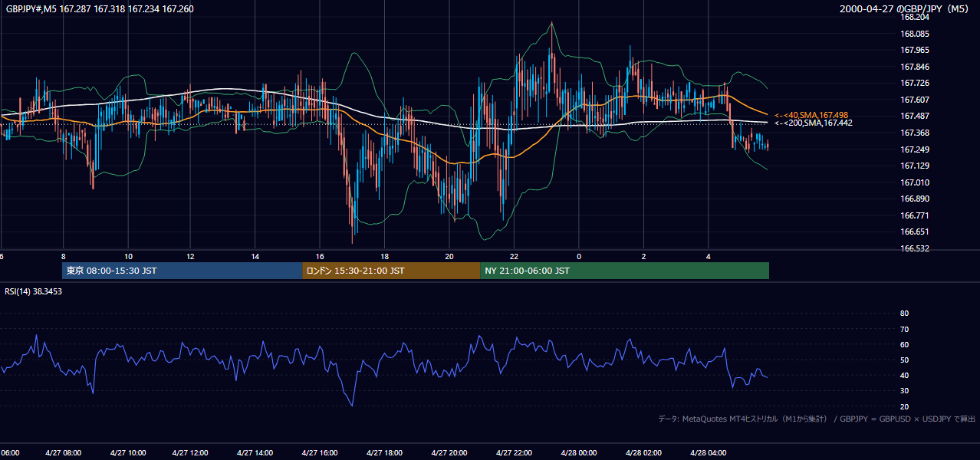Click the 4/27 20:00 bottom time label
Screen dimensions: 980x460
(x=449, y=452)
